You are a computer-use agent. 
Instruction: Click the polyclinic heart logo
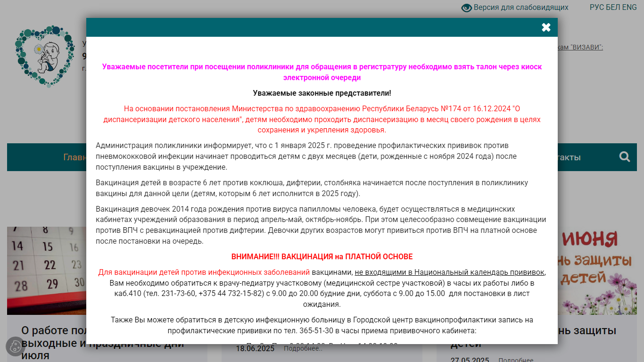(x=45, y=57)
